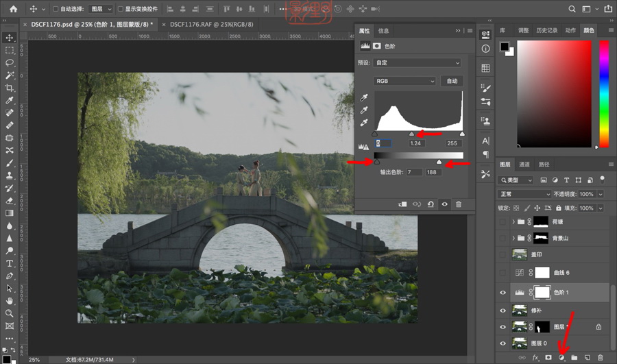Toggle the 自动选择 checkbox
The image size is (617, 364).
[x=56, y=9]
